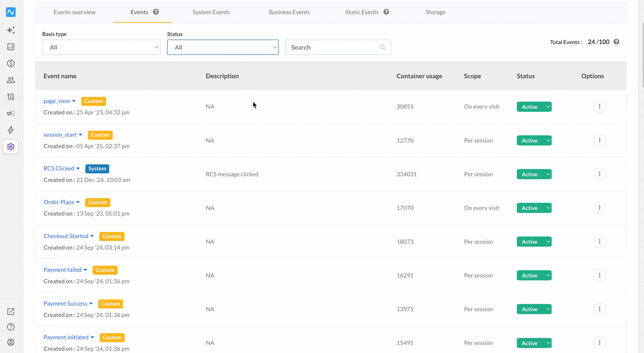This screenshot has width=644, height=353.
Task: Change Active status for Order Place
Action: coord(534,208)
